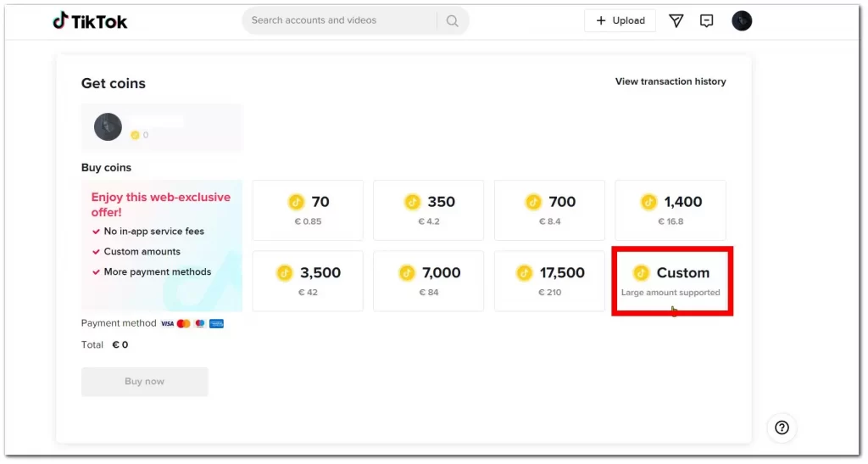Click the Upload button
868x464 pixels.
620,20
